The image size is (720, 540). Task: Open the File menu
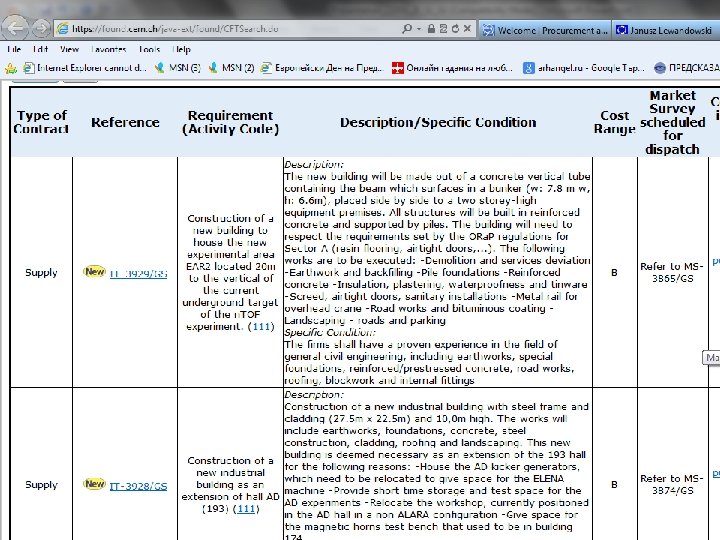pos(14,49)
